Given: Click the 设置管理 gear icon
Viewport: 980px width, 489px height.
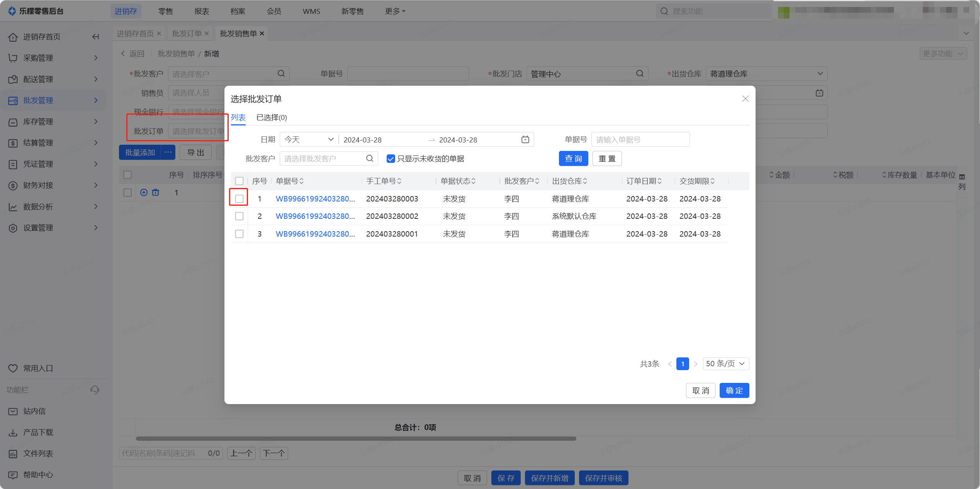Looking at the screenshot, I should click(13, 228).
